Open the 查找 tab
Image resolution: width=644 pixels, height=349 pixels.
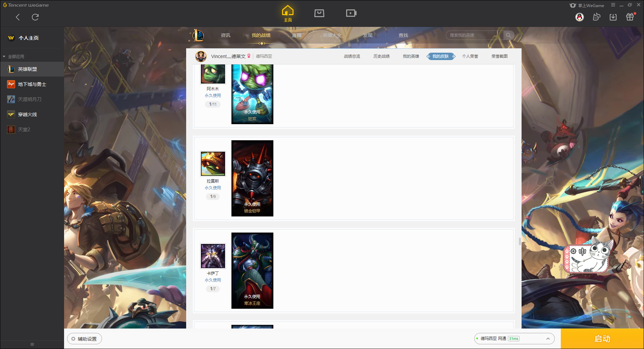403,35
